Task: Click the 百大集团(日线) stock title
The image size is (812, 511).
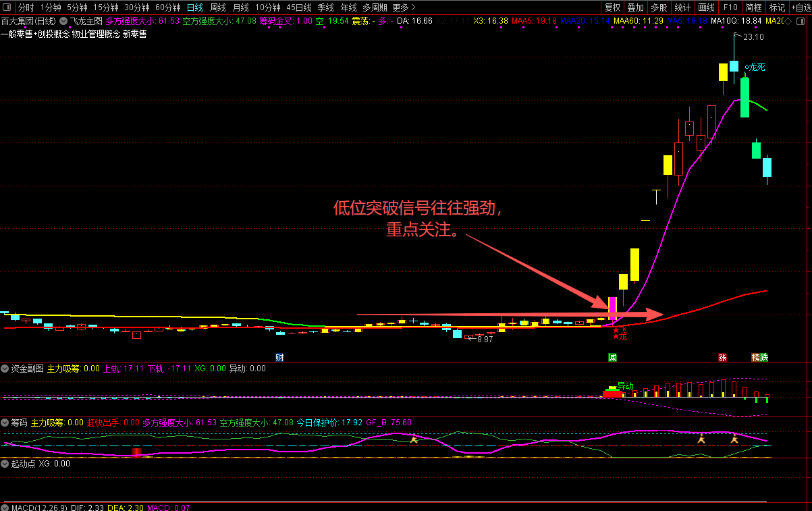Action: point(28,21)
